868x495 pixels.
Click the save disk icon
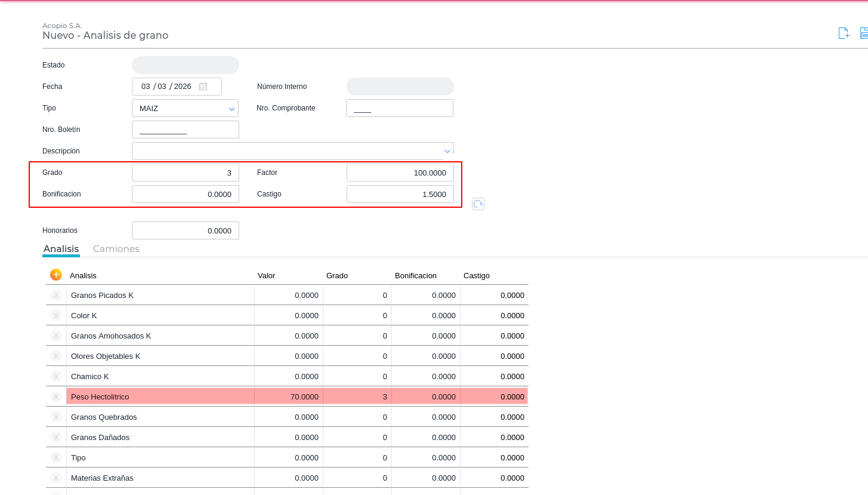coord(864,33)
